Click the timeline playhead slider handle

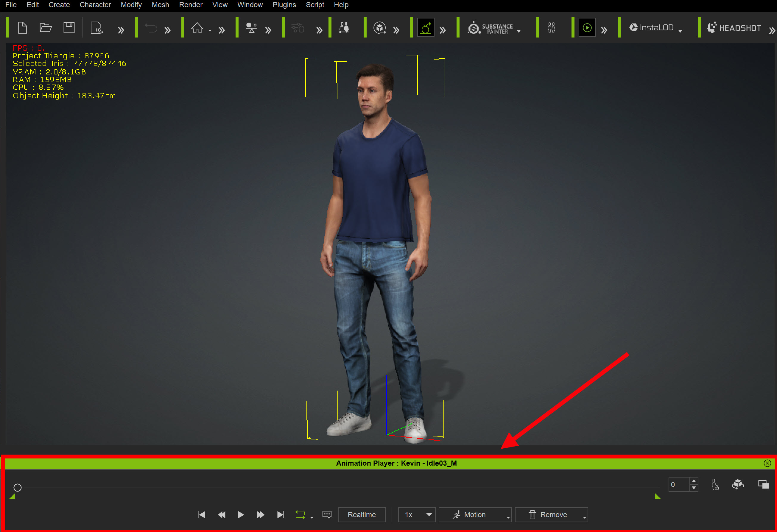point(17,488)
